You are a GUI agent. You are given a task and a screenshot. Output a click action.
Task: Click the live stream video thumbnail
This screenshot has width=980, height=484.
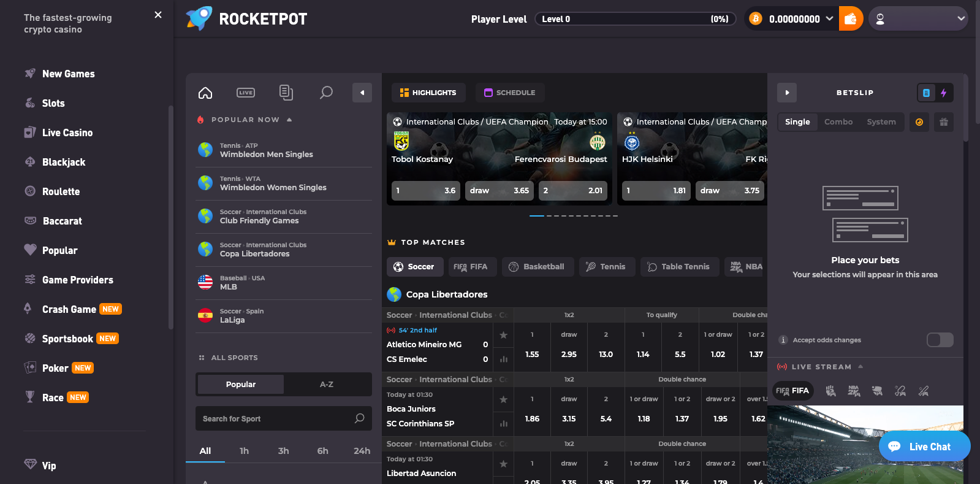click(x=865, y=445)
